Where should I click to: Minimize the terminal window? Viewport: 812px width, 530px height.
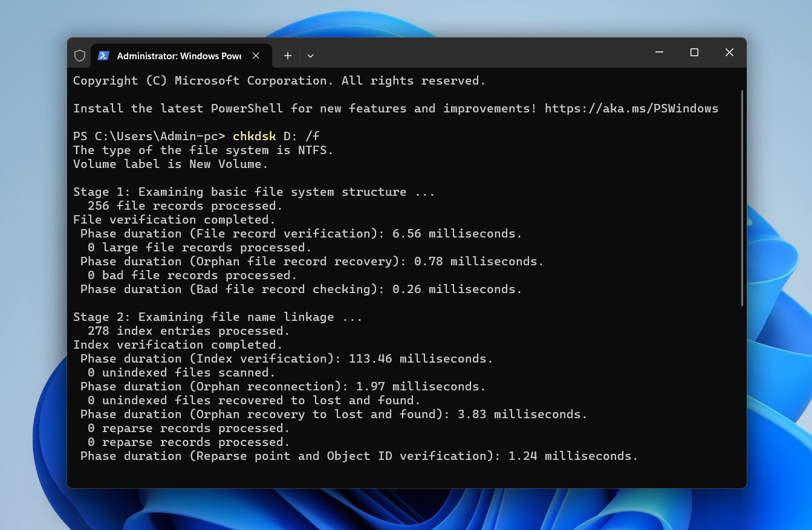click(x=659, y=53)
